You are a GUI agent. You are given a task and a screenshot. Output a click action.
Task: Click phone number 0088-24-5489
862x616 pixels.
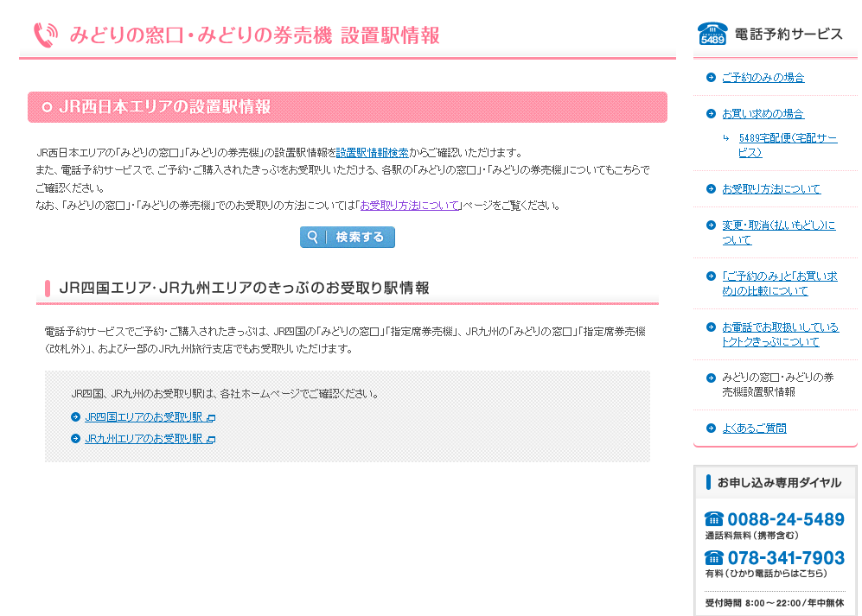[x=786, y=519]
